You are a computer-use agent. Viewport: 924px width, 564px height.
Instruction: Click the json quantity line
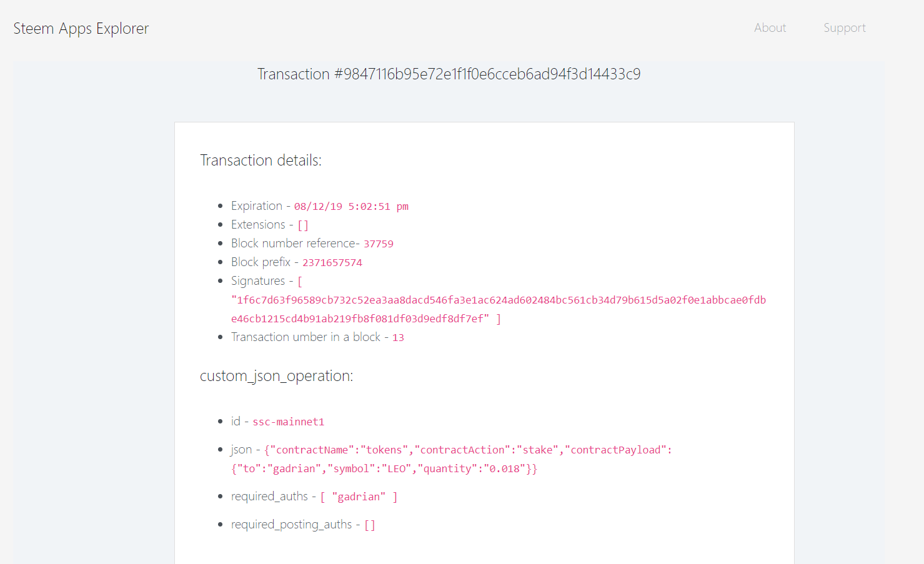(x=384, y=469)
